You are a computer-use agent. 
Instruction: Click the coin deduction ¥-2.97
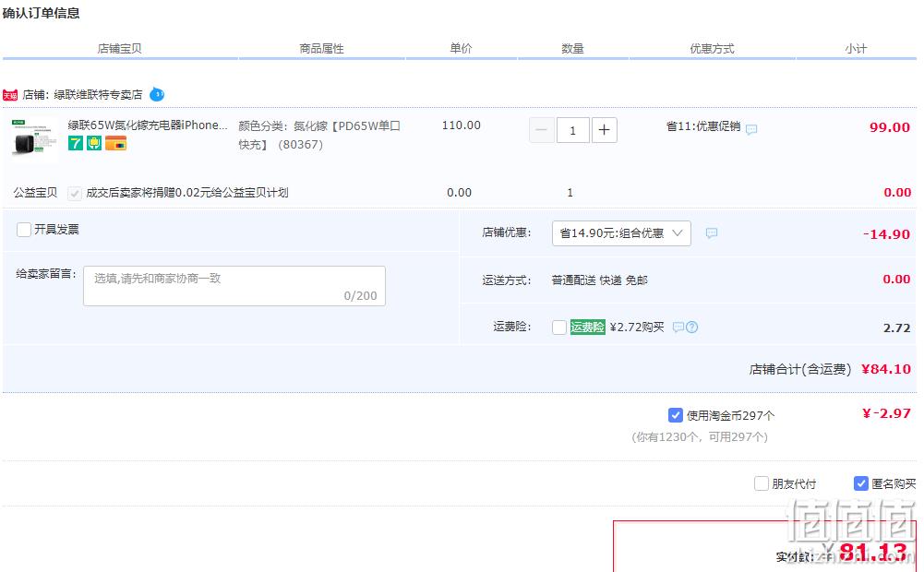click(x=886, y=413)
